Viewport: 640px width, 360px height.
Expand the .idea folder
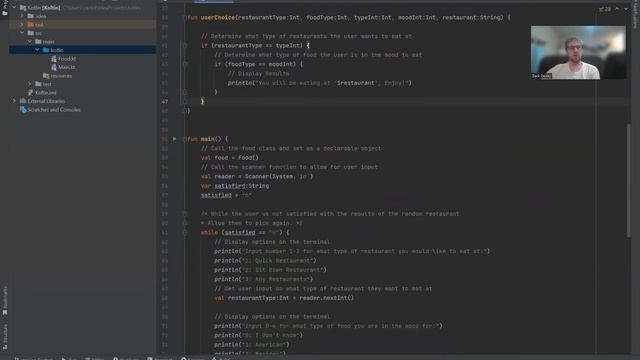pos(22,16)
